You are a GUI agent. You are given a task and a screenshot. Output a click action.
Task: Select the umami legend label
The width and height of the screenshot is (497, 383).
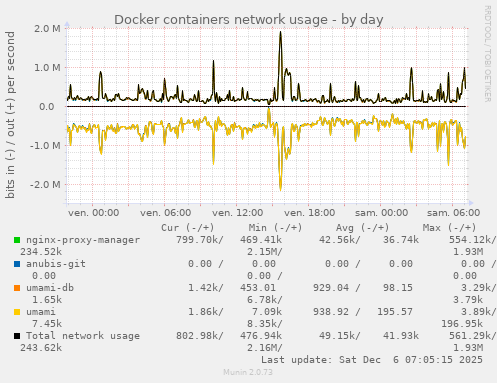(41, 312)
